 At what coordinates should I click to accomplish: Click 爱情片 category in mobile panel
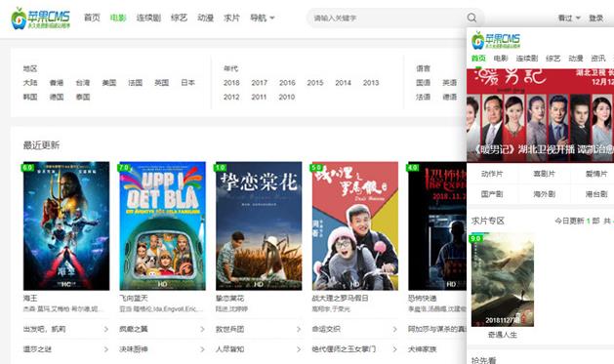point(596,174)
